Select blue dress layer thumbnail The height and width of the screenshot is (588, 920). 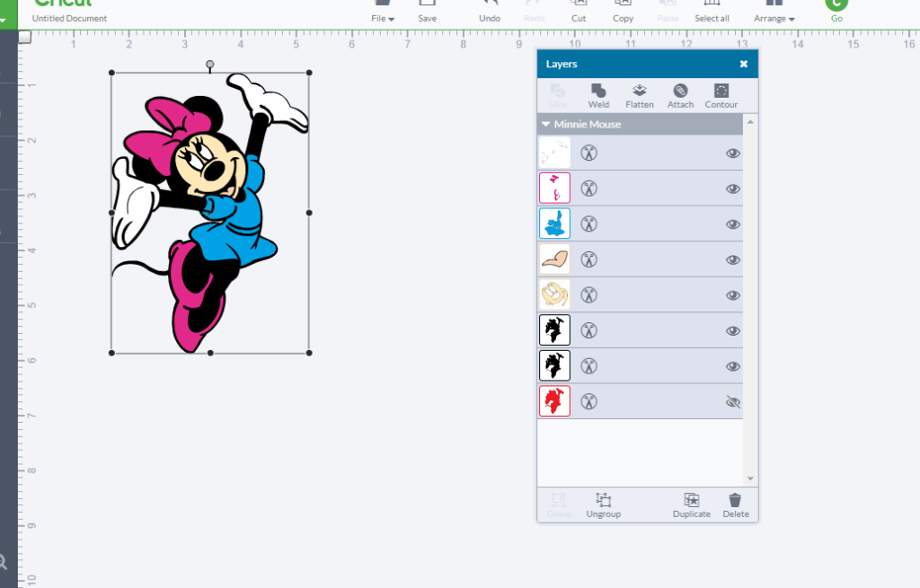[554, 224]
